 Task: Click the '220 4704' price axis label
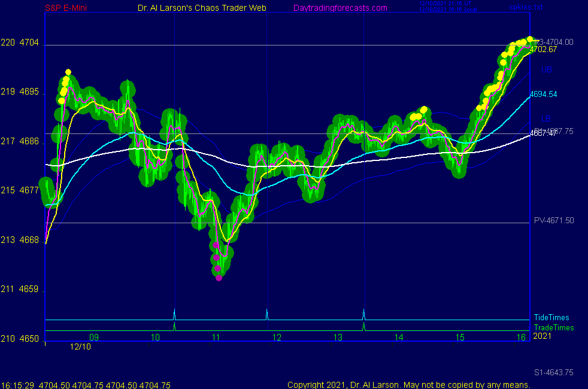[20, 42]
